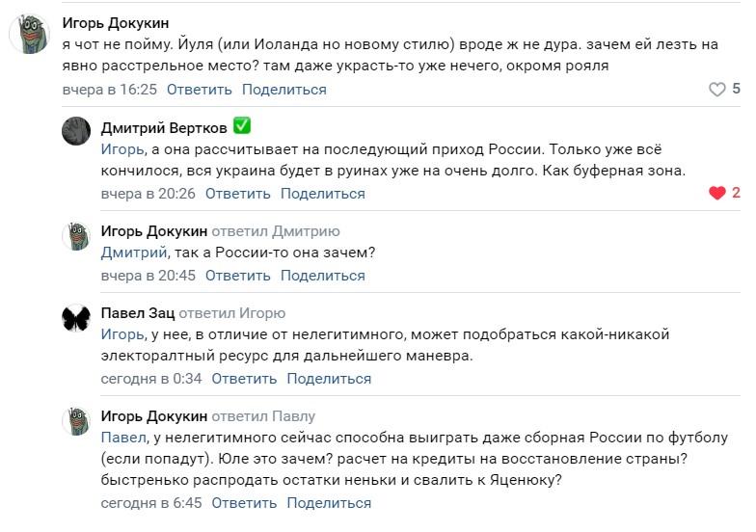Click the avatar beside the "сегодня в 6:45" comment
The width and height of the screenshot is (756, 532).
pyautogui.click(x=76, y=421)
